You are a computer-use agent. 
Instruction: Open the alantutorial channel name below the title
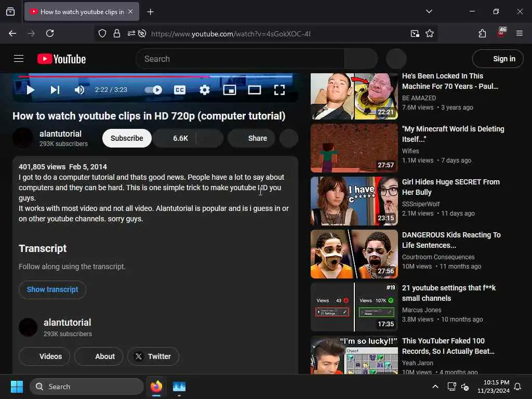coord(60,134)
